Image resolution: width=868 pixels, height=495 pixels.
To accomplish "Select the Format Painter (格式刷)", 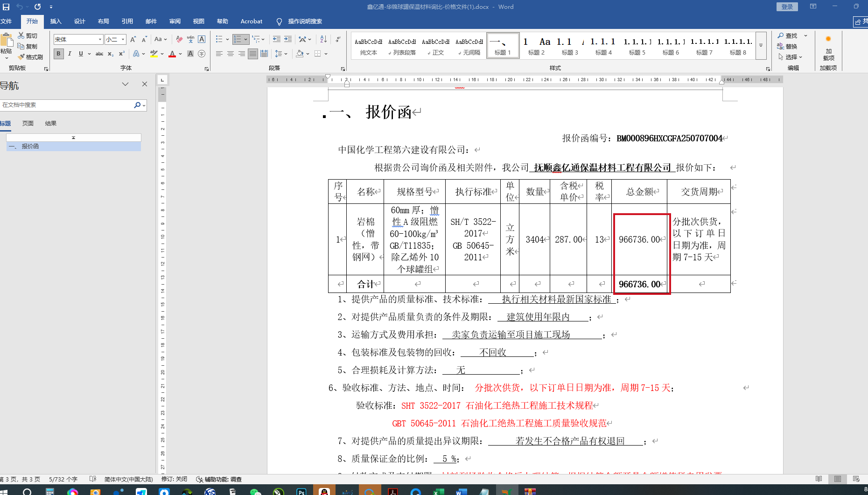I will point(30,57).
